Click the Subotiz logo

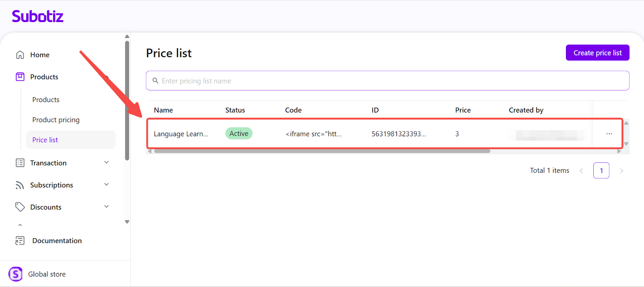[x=37, y=16]
